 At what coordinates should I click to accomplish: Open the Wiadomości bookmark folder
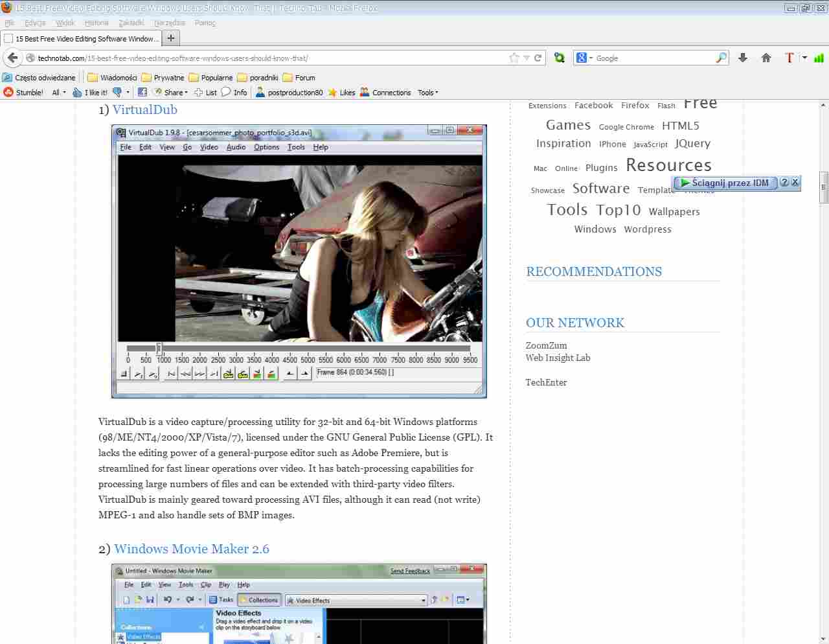pos(112,78)
